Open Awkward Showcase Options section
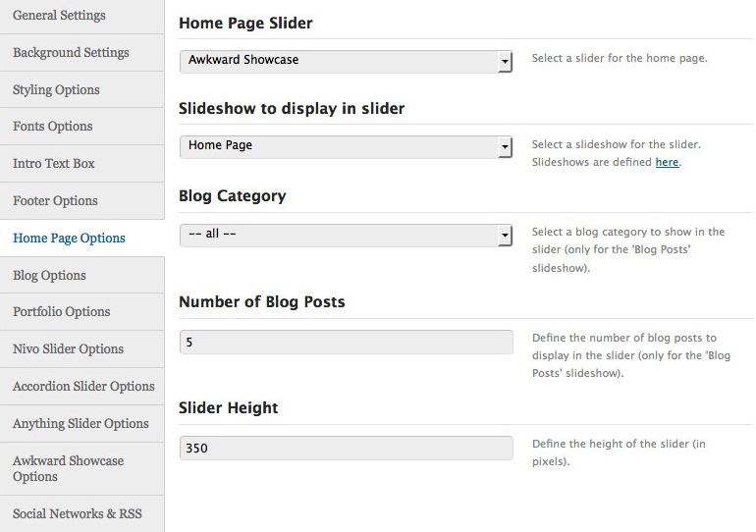756x532 pixels. pyautogui.click(x=81, y=468)
